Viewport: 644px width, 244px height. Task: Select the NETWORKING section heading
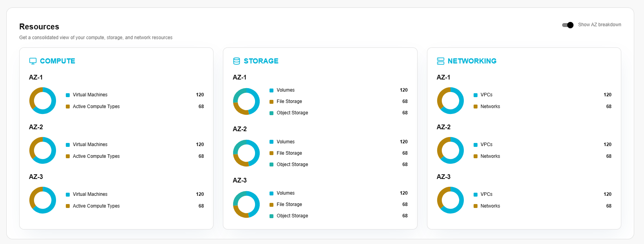(472, 61)
